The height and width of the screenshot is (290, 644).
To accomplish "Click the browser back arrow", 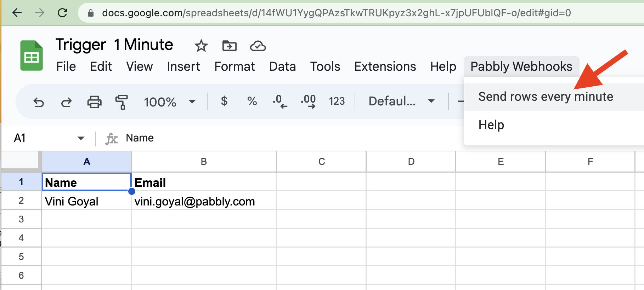I will coord(17,13).
